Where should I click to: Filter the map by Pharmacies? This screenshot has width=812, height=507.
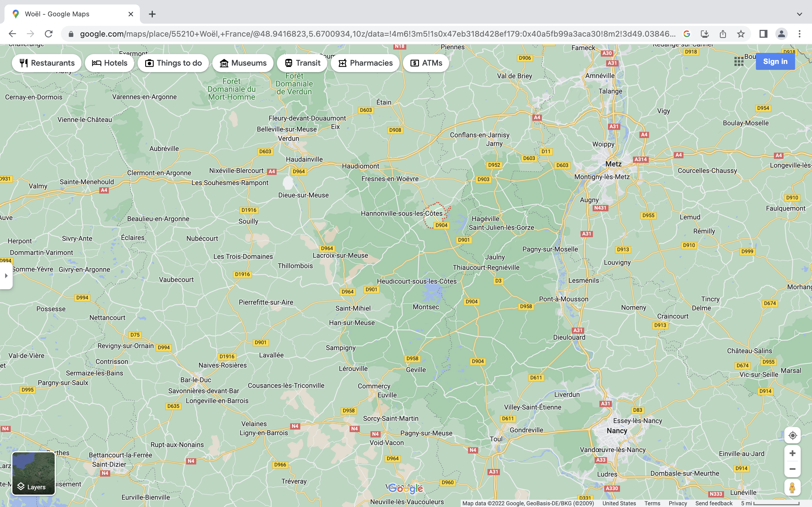click(365, 63)
